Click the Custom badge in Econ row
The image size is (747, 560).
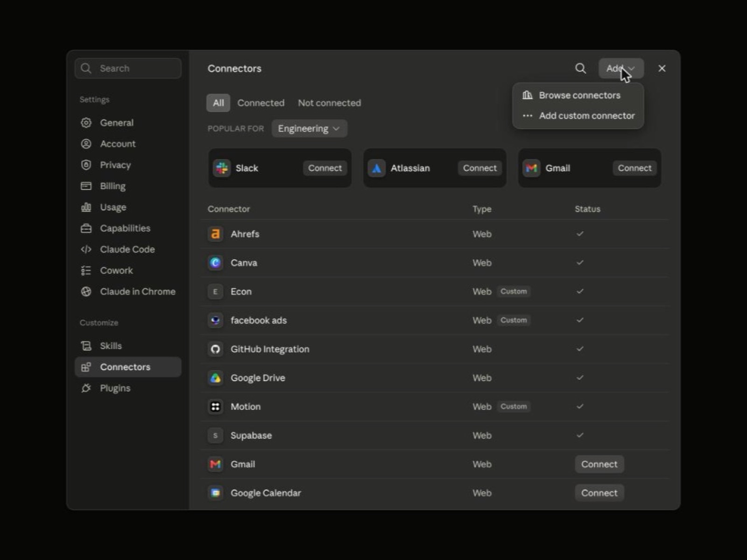(514, 292)
